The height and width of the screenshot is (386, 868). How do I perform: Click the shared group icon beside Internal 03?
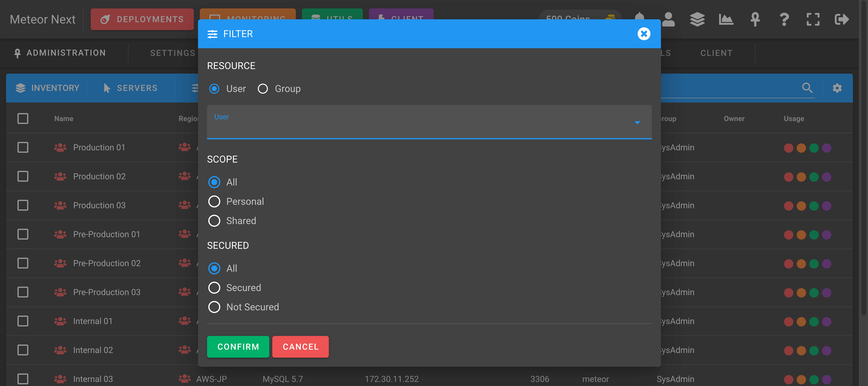coord(60,379)
